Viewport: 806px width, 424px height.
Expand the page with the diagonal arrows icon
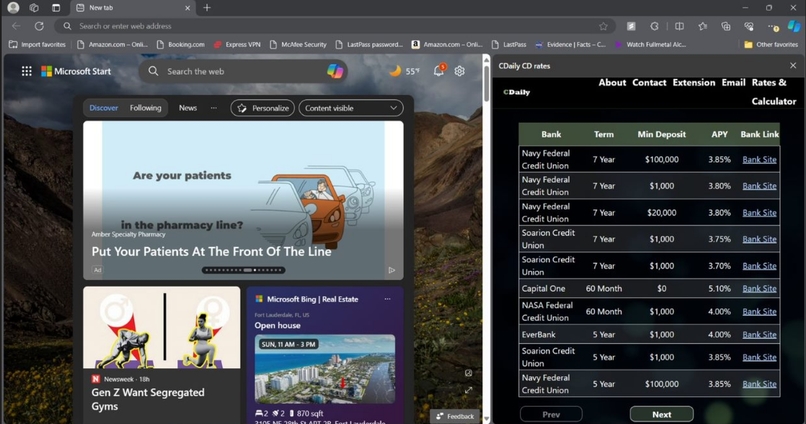[468, 391]
